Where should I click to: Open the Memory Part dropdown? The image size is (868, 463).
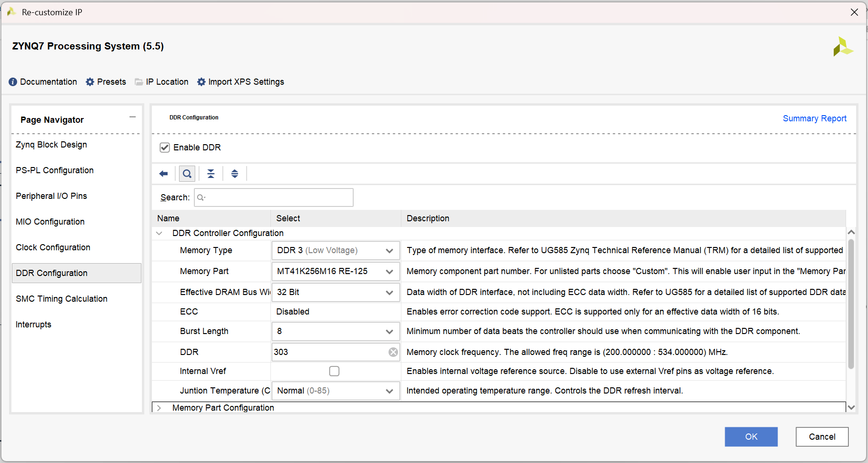336,271
